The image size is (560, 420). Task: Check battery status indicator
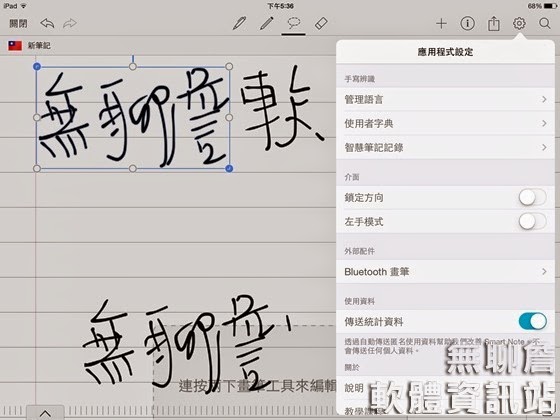[550, 6]
